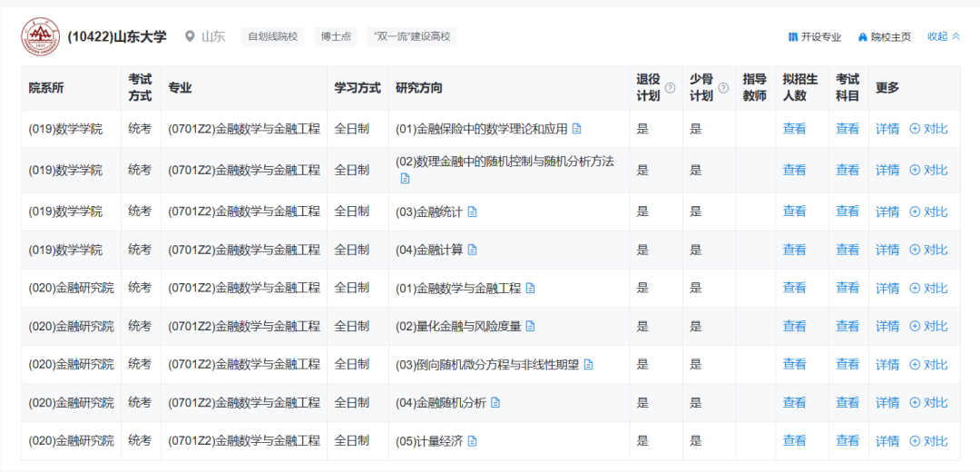Click the help icon next to 退役计划
The width and height of the screenshot is (980, 472).
pos(670,88)
